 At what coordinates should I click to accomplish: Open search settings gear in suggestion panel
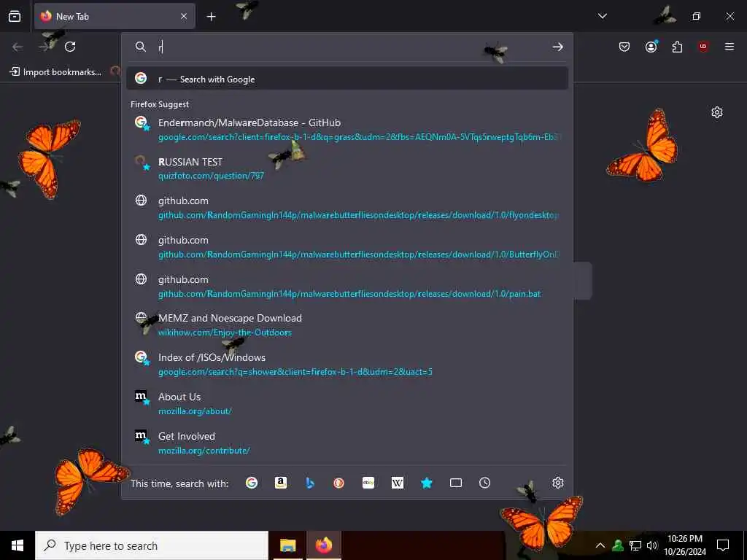click(x=558, y=483)
